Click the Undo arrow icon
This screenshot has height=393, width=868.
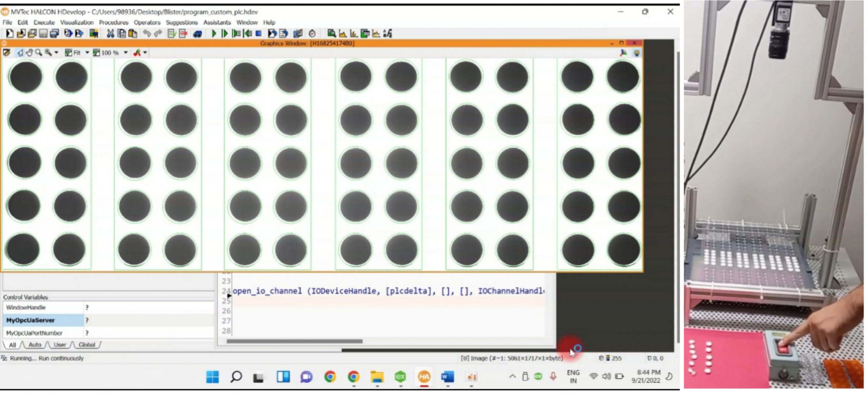click(146, 34)
